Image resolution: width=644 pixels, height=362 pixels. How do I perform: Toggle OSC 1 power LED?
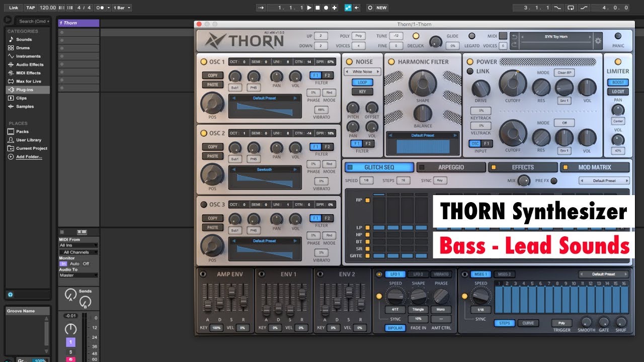point(204,62)
